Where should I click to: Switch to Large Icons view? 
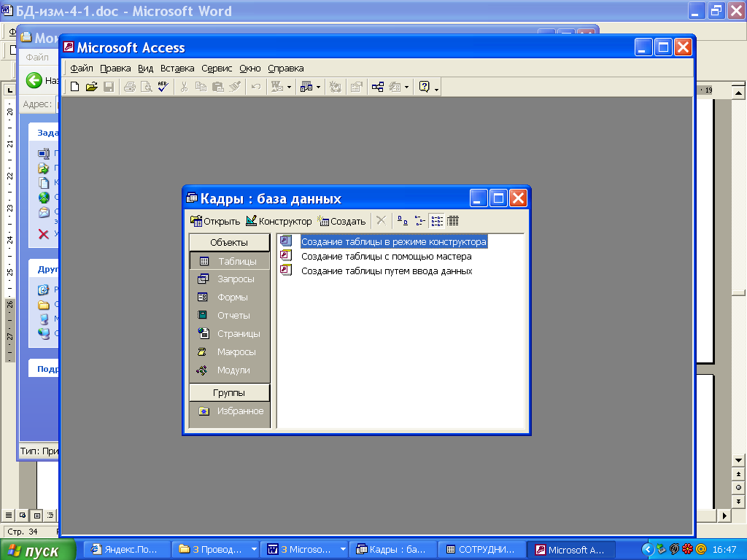(403, 220)
